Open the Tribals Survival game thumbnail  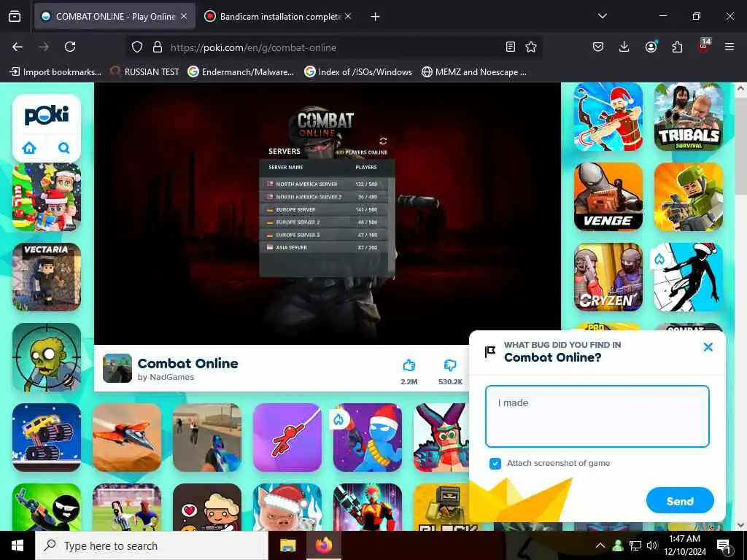[689, 117]
